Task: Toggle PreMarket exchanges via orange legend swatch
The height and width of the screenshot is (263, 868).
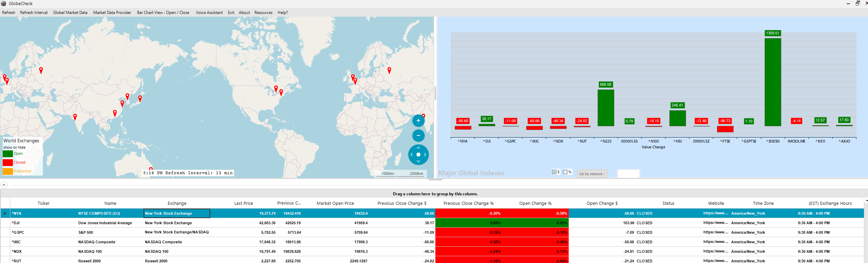Action: point(7,171)
